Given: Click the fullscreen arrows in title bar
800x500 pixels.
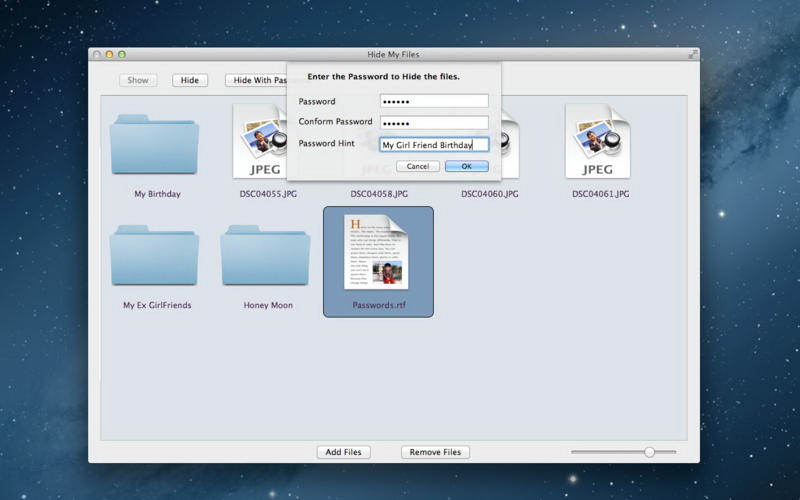Looking at the screenshot, I should click(x=692, y=54).
